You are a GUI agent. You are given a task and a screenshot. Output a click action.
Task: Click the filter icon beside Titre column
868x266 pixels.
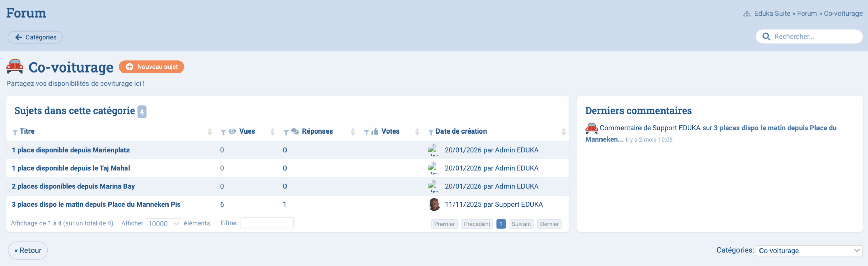(15, 132)
